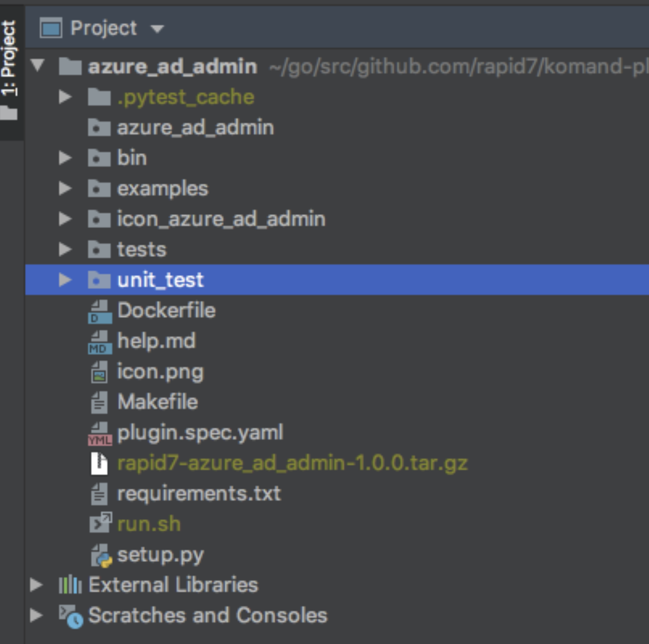This screenshot has width=649, height=644.
Task: Click the plugin.spec.yaml YML icon
Action: click(99, 433)
